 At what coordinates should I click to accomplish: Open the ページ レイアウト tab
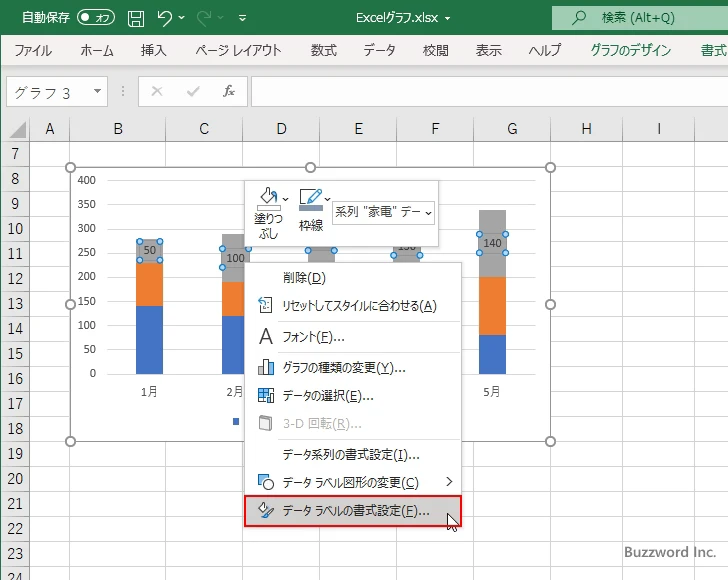238,50
